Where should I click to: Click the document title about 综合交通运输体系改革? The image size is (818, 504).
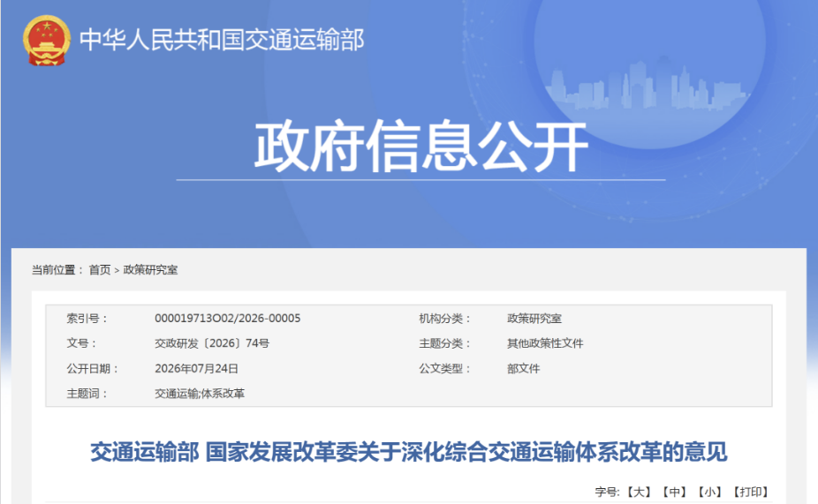[x=408, y=452]
